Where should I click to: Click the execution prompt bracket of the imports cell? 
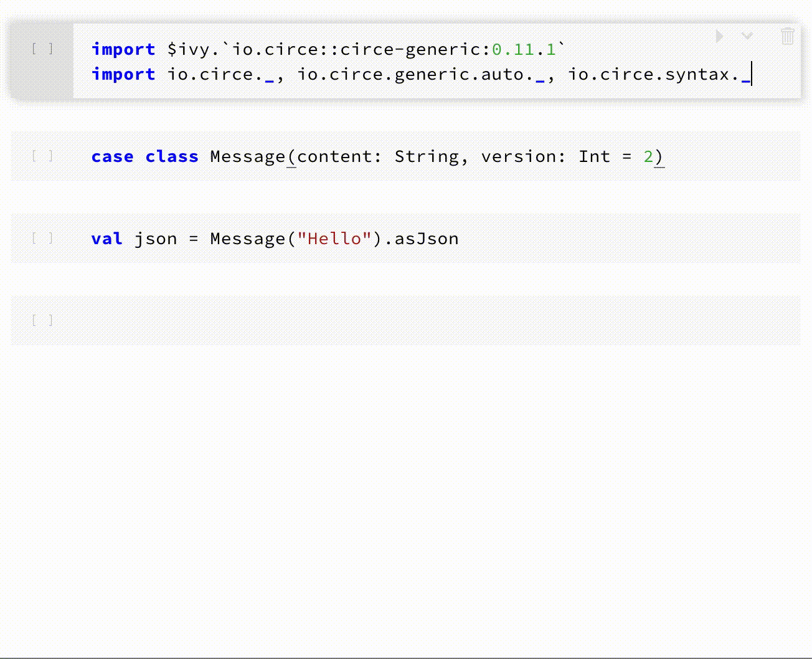click(42, 48)
